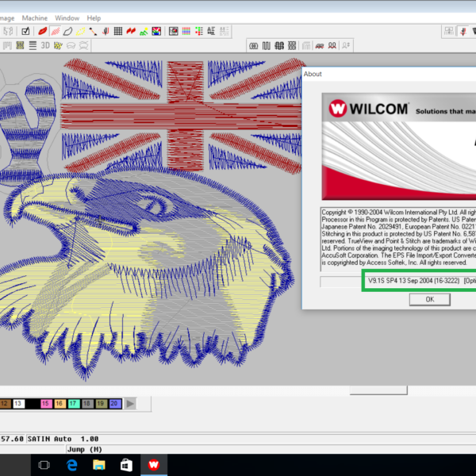This screenshot has height=476, width=476.
Task: Click the checkbox icon in the top toolbar
Action: point(25,31)
